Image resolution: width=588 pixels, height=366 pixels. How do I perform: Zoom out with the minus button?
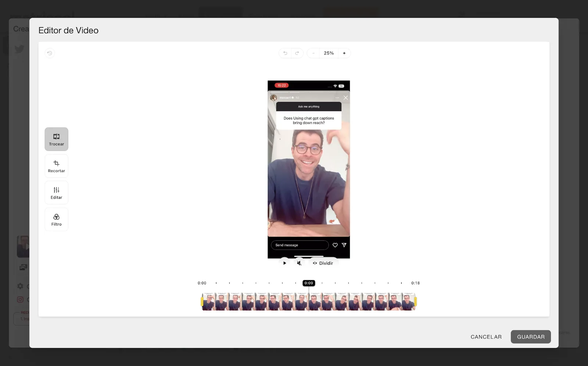[x=313, y=53]
